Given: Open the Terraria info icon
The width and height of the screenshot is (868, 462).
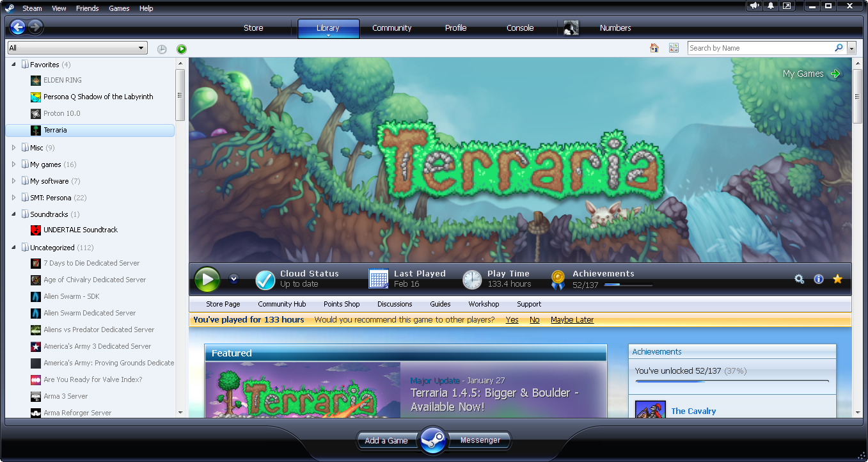Looking at the screenshot, I should point(818,279).
